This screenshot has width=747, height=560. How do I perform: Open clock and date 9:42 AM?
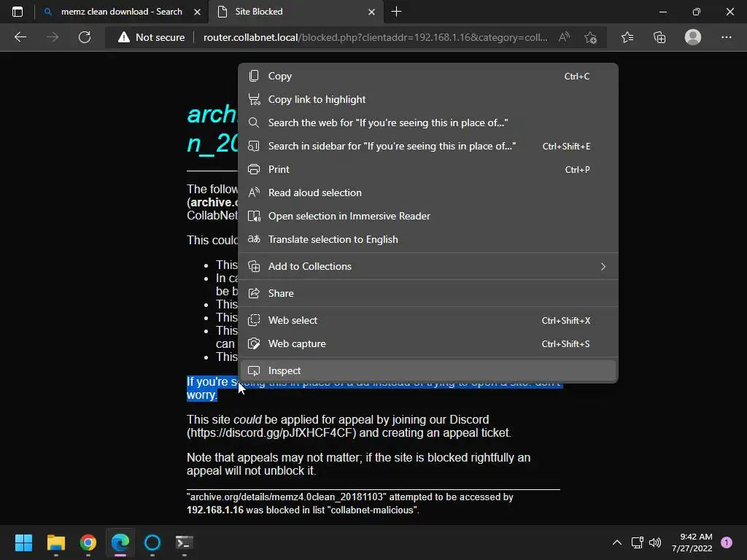pos(692,542)
